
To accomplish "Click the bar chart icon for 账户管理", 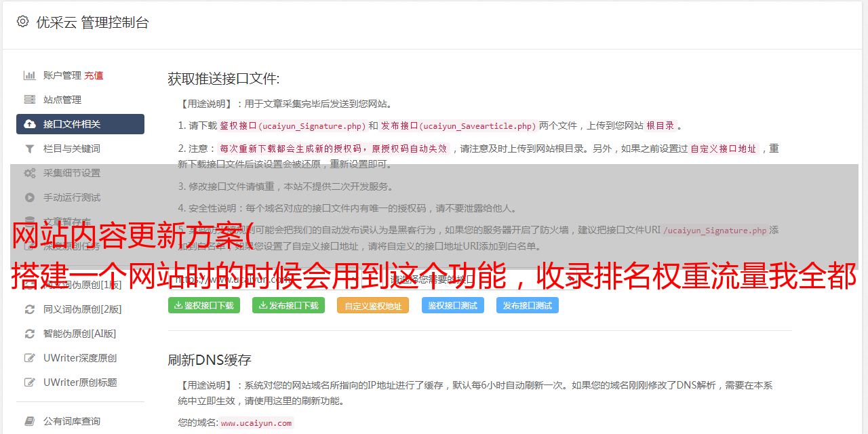I will [30, 75].
